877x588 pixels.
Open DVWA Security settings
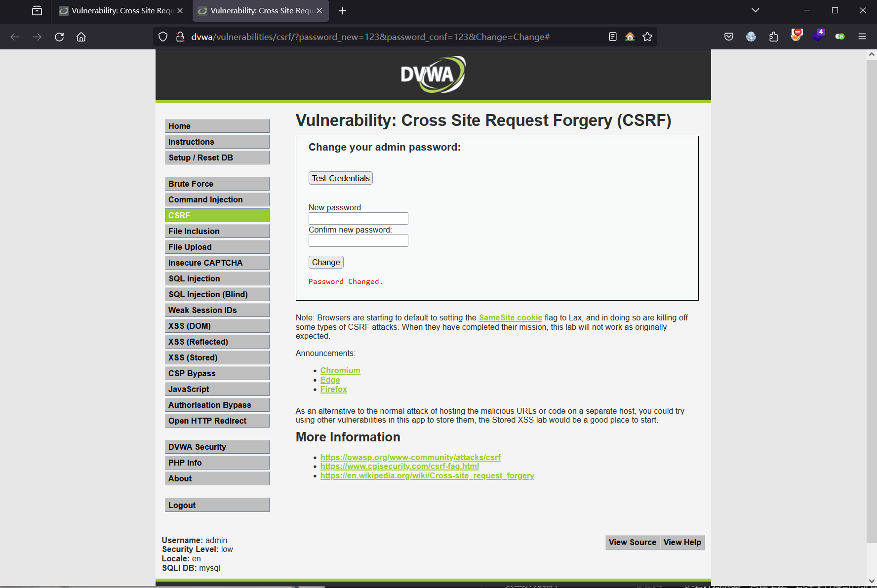(x=217, y=447)
